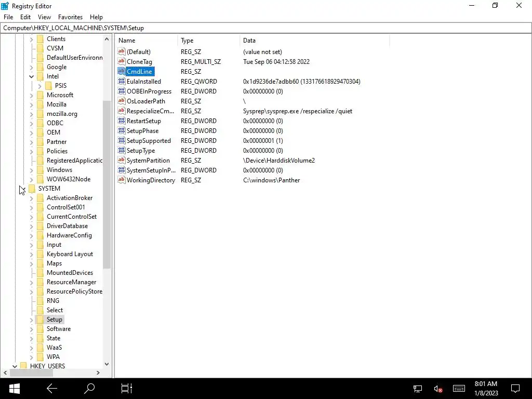The width and height of the screenshot is (532, 399).
Task: Open the View menu
Action: coord(44,17)
